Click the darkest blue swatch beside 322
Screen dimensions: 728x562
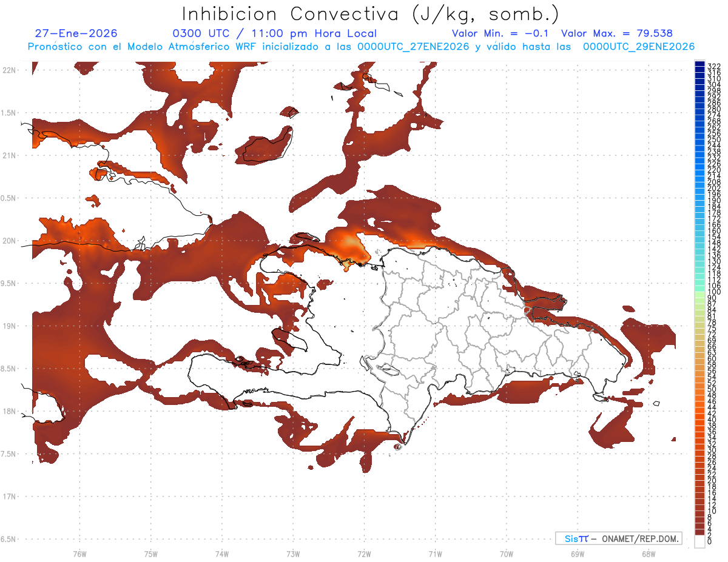pyautogui.click(x=700, y=65)
